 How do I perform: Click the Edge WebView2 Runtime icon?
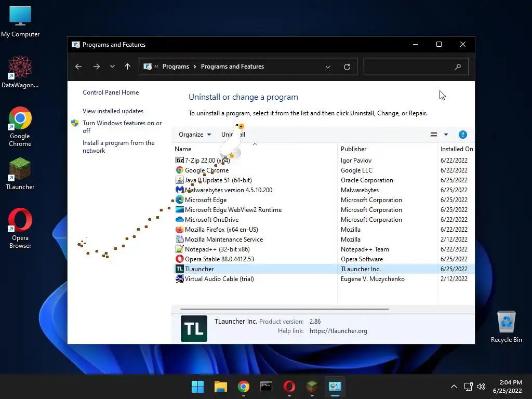click(x=179, y=209)
